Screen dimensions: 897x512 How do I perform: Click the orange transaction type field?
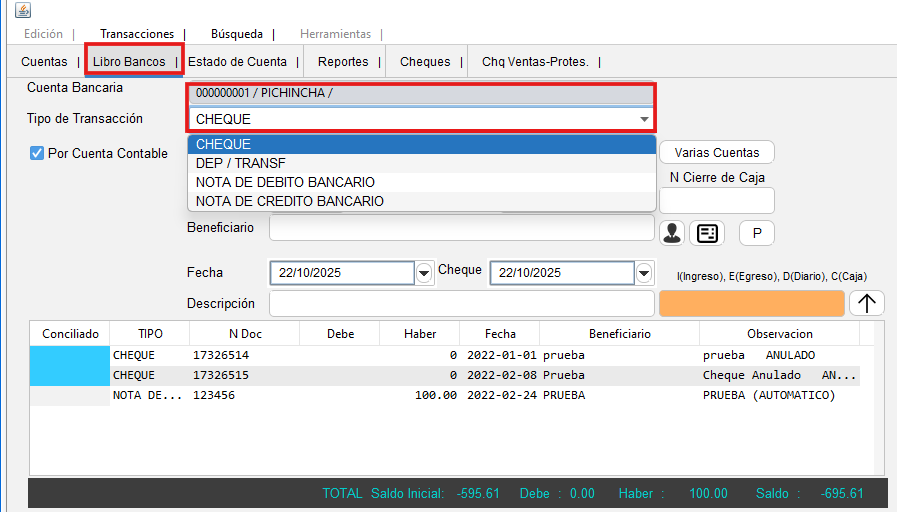(x=751, y=303)
